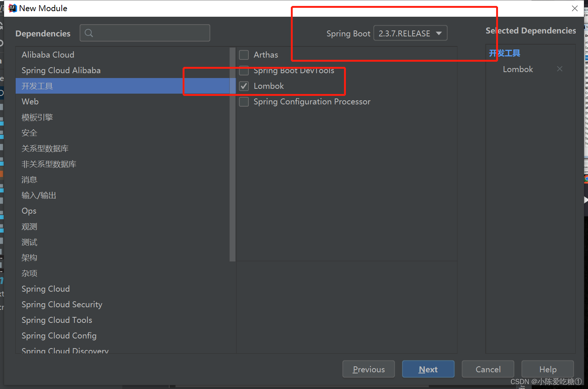
Task: Select 关系型数据库 category
Action: pyautogui.click(x=123, y=149)
